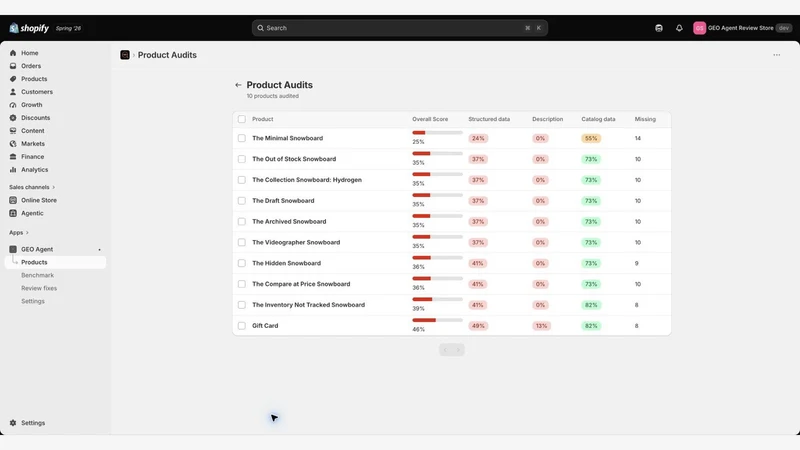Open the notifications bell
Screen dimensions: 800x450
coord(679,28)
